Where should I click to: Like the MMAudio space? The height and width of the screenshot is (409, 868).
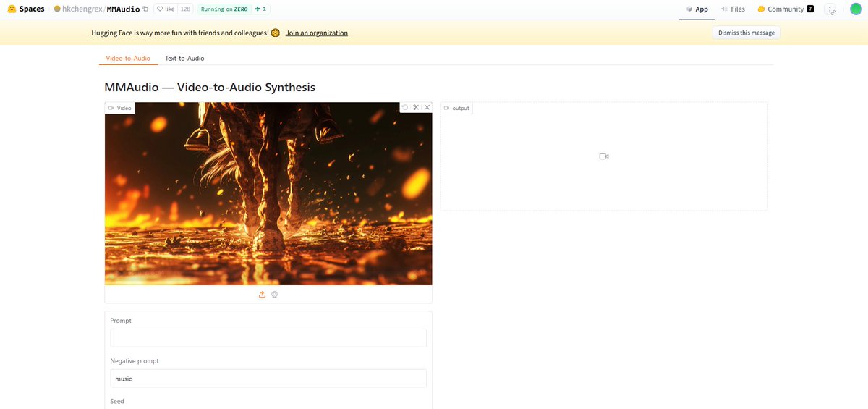point(165,9)
